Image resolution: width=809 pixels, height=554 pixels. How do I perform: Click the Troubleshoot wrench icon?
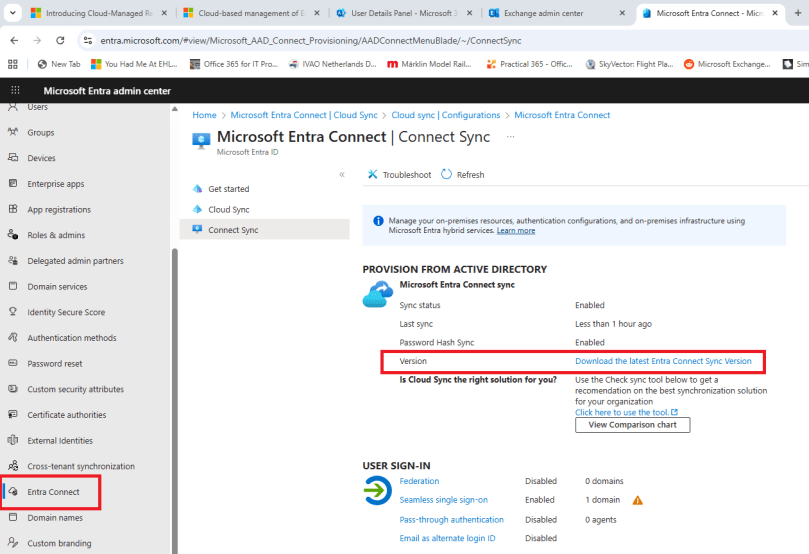pyautogui.click(x=373, y=174)
